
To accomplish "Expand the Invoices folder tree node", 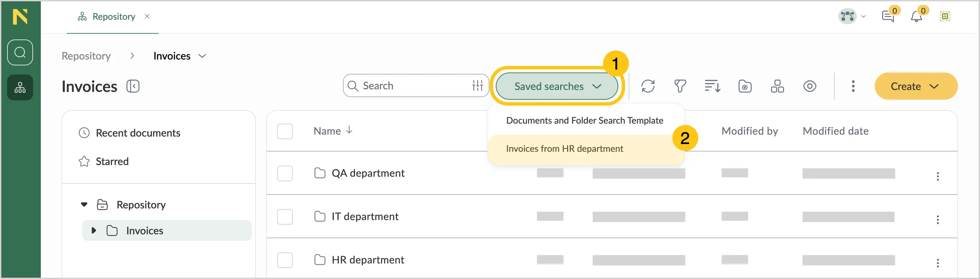I will 94,231.
